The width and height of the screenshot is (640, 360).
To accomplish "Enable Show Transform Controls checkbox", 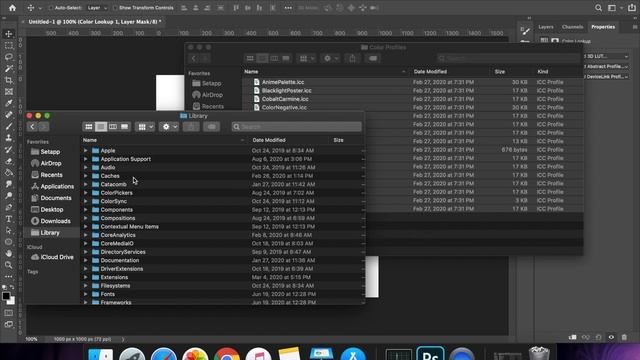I will click(115, 8).
